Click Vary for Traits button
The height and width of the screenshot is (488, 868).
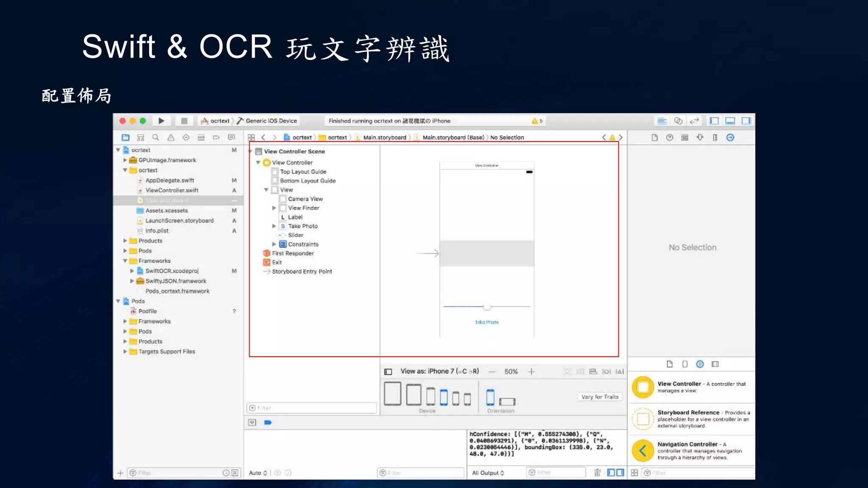tap(600, 397)
